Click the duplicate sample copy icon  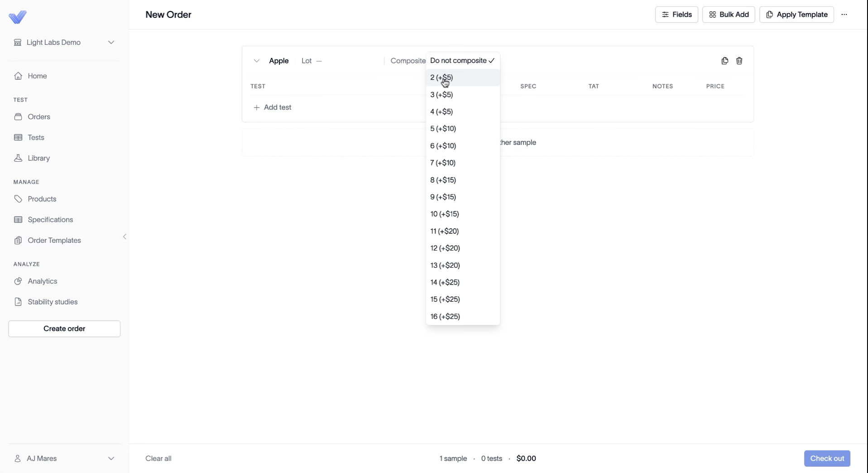tap(724, 61)
